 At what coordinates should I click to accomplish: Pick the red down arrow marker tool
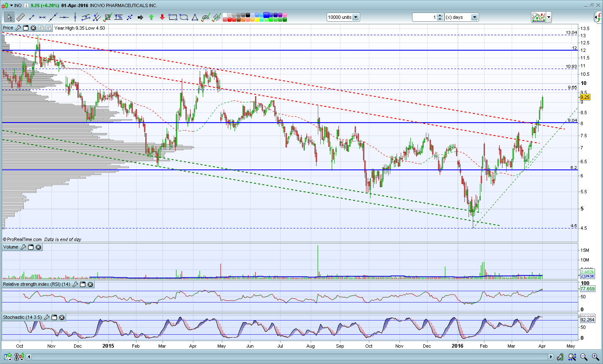click(x=162, y=17)
